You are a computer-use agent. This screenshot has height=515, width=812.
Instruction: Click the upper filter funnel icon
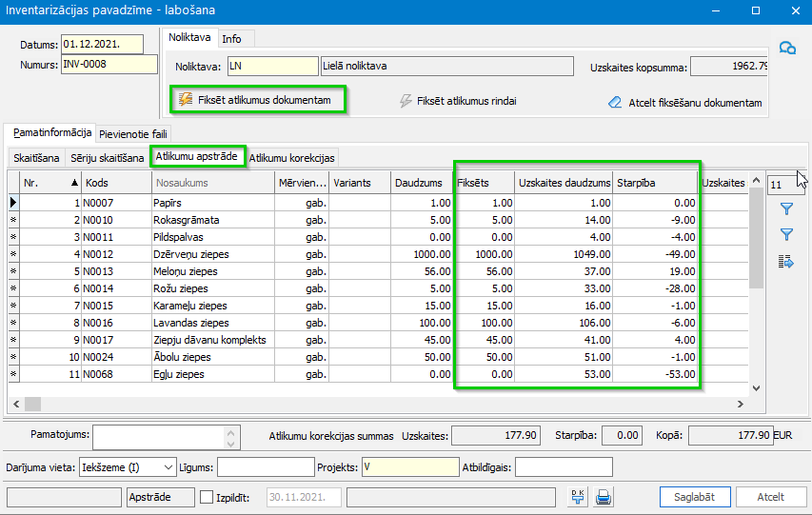point(786,208)
